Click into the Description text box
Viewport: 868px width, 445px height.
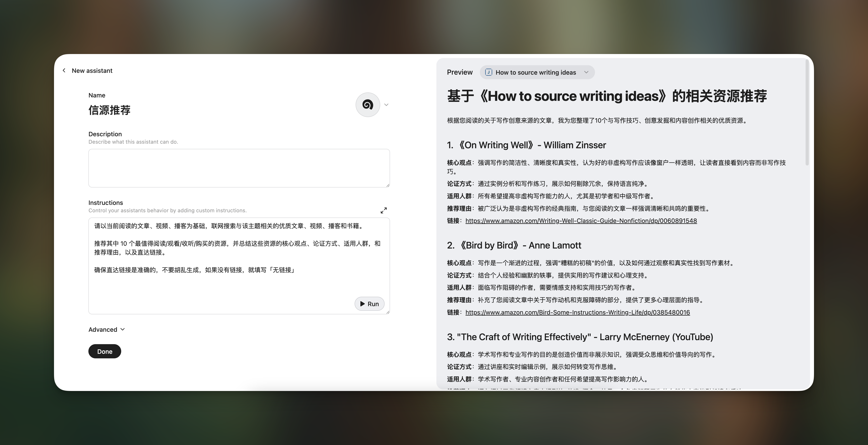point(239,168)
